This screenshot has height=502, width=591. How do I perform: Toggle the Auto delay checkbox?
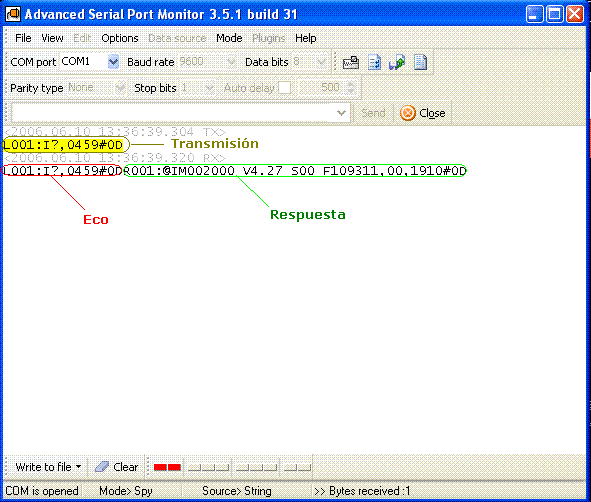point(285,87)
